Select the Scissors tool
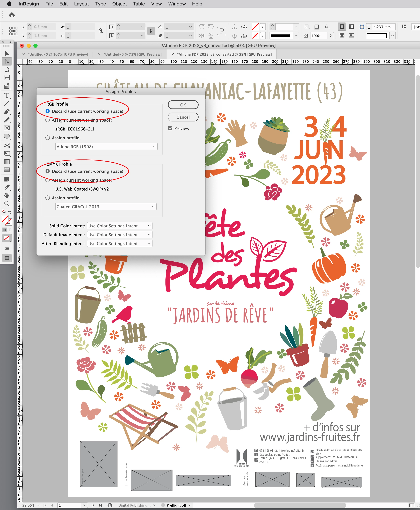Image resolution: width=420 pixels, height=510 pixels. coord(7,145)
